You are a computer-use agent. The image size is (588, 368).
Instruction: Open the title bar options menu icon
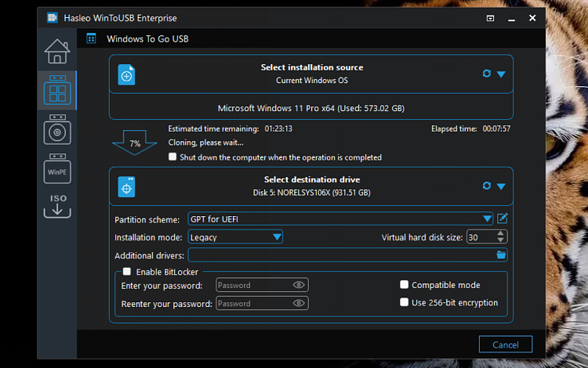pyautogui.click(x=490, y=18)
